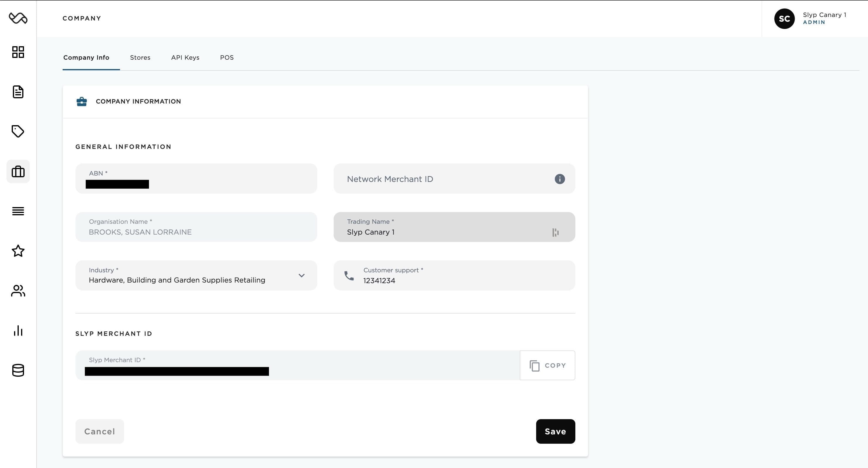
Task: Switch to the API Keys tab
Action: click(185, 58)
